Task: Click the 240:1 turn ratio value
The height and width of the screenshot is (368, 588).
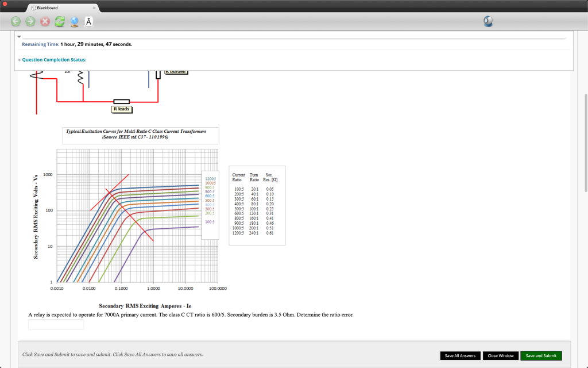Action: (253, 233)
